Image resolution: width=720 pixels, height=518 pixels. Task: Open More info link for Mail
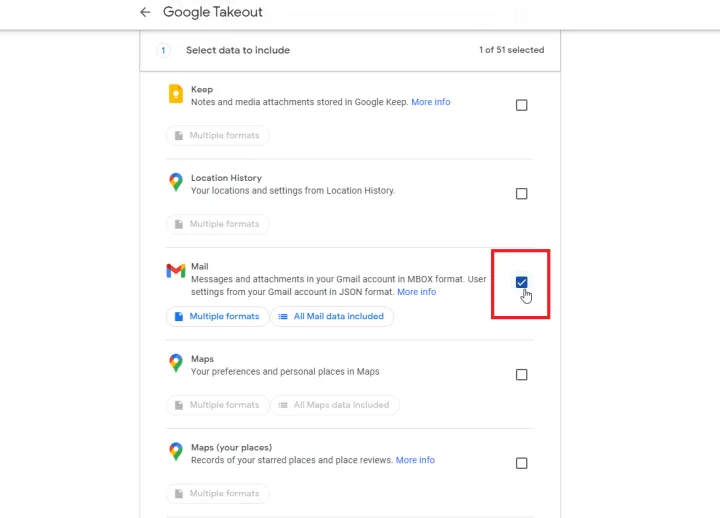coord(416,292)
